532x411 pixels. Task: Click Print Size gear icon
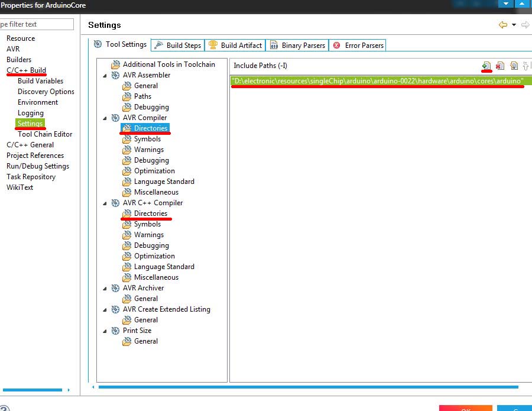(115, 331)
